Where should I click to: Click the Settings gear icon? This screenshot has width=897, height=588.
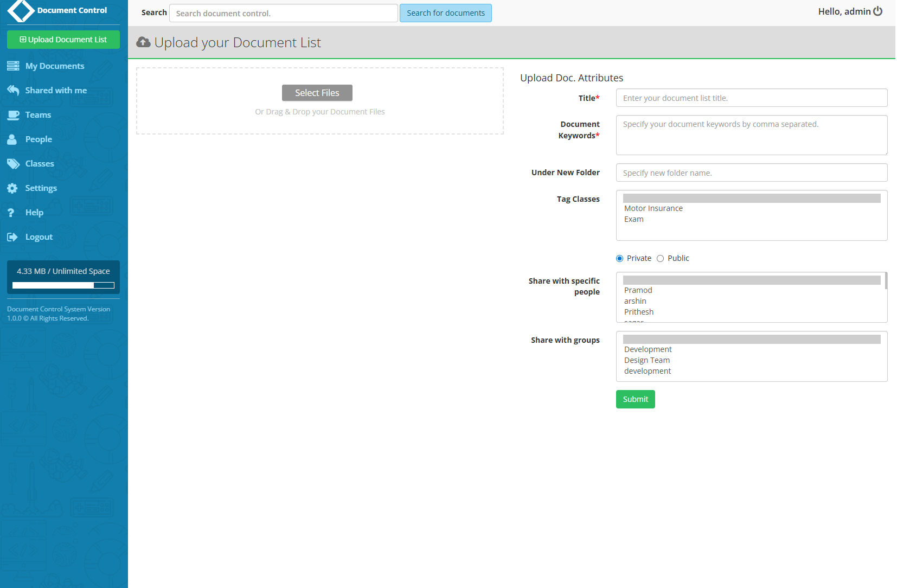tap(13, 188)
